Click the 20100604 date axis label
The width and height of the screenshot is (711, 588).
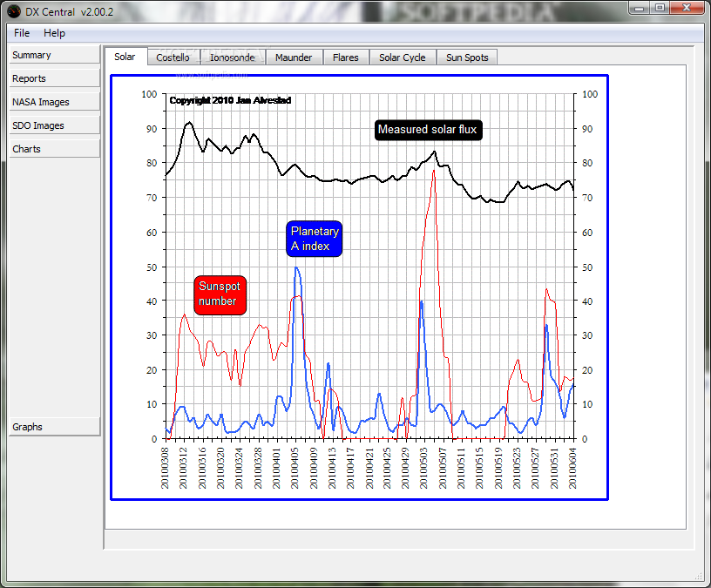click(x=572, y=468)
